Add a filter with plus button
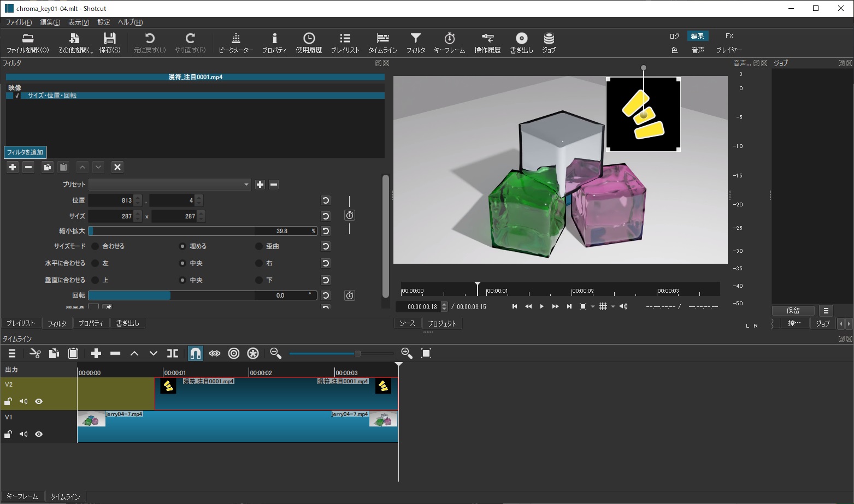854x504 pixels. (x=13, y=167)
